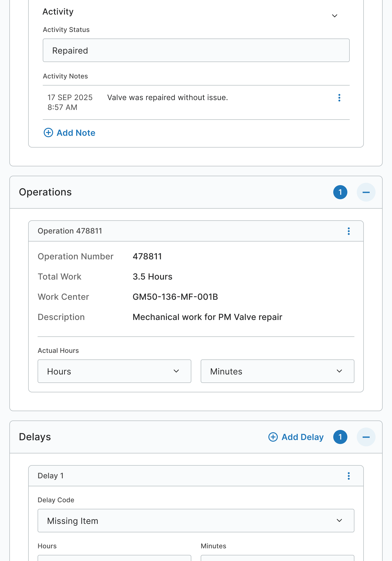This screenshot has width=392, height=561.
Task: Click the plus icon beside Add Delay
Action: coord(273,437)
